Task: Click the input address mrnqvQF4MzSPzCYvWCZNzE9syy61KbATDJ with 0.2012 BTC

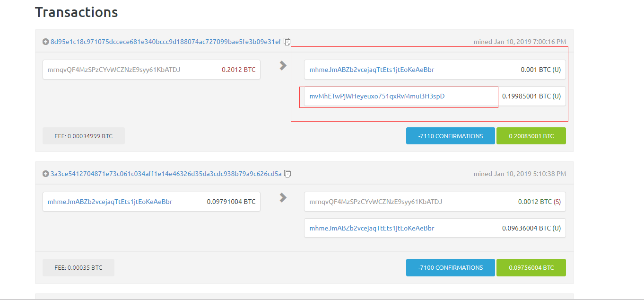Action: 114,70
